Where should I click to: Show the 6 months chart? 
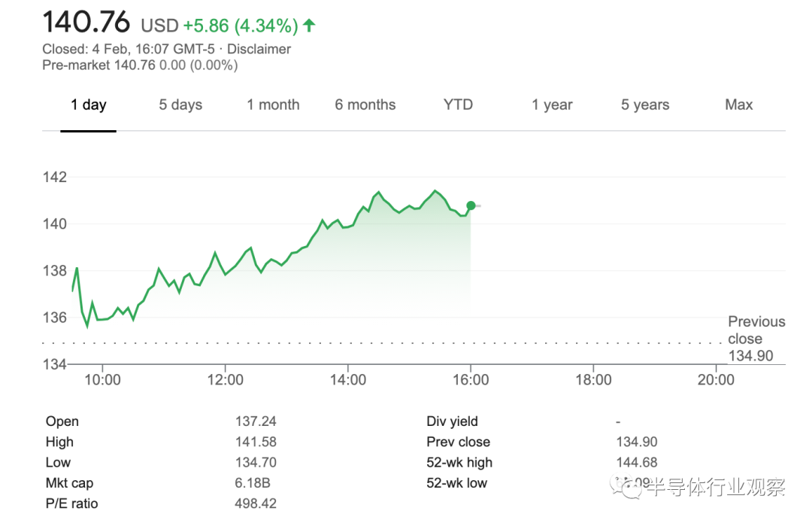pos(365,105)
